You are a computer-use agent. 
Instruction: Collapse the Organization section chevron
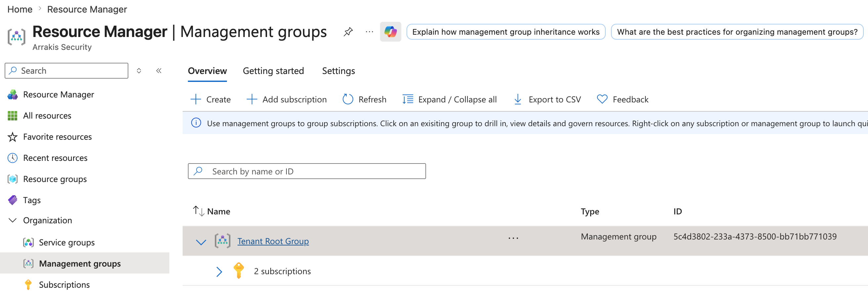tap(13, 221)
